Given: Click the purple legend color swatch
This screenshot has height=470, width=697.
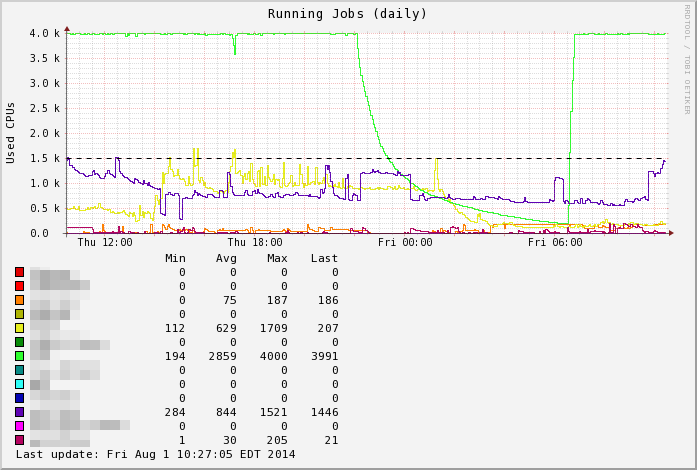Looking at the screenshot, I should point(20,412).
